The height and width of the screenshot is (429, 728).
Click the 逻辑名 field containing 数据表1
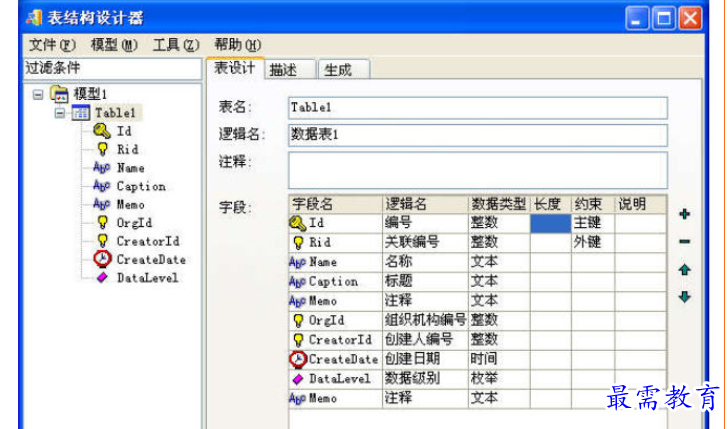point(478,135)
